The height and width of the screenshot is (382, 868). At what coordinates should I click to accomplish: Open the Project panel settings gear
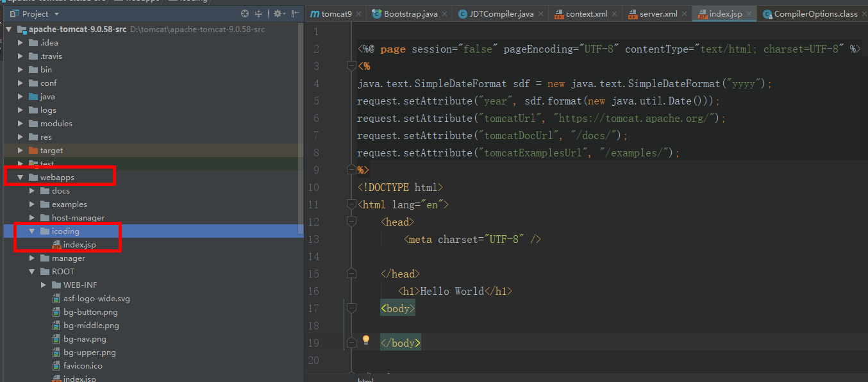(x=278, y=13)
